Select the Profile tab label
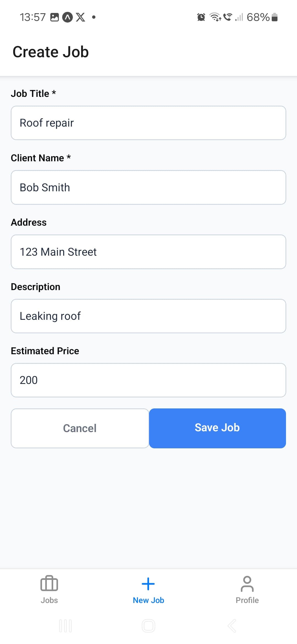297x644 pixels. (x=247, y=600)
